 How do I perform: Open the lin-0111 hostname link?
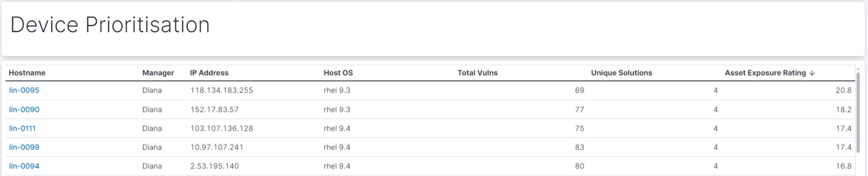pos(22,128)
